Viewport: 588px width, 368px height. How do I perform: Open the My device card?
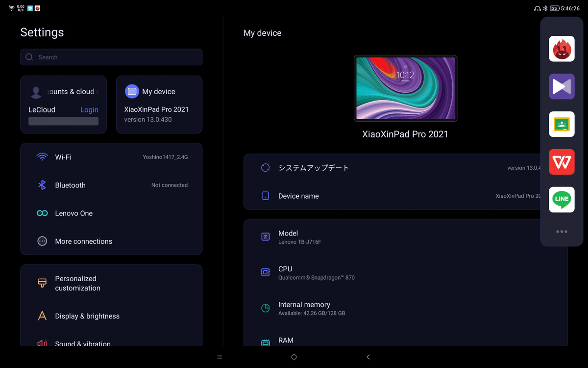click(159, 105)
